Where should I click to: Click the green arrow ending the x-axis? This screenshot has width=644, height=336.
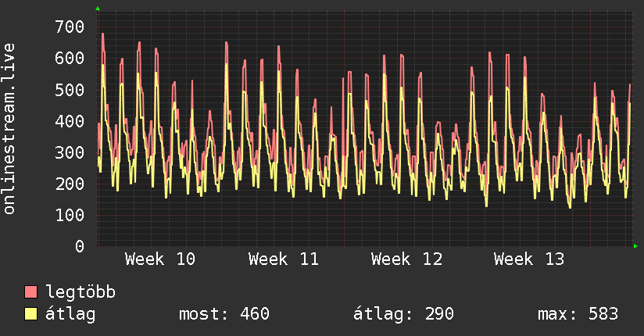635,246
